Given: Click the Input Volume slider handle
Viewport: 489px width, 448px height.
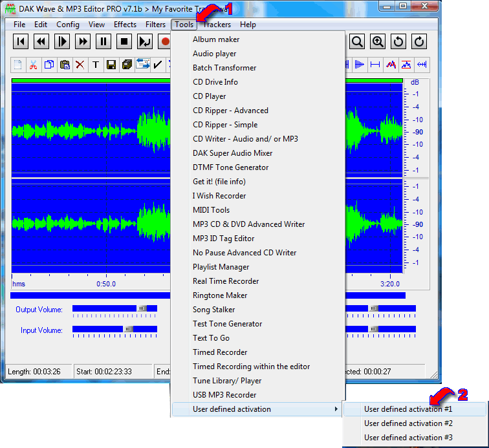Looking at the screenshot, I should (128, 329).
